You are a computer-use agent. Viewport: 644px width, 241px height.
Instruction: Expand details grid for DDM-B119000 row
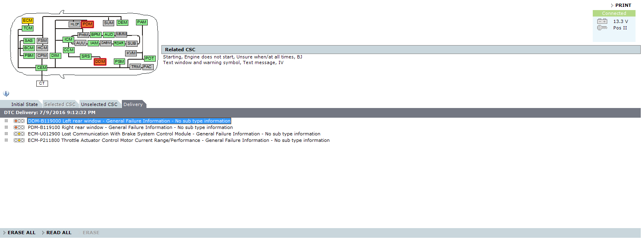coord(6,121)
